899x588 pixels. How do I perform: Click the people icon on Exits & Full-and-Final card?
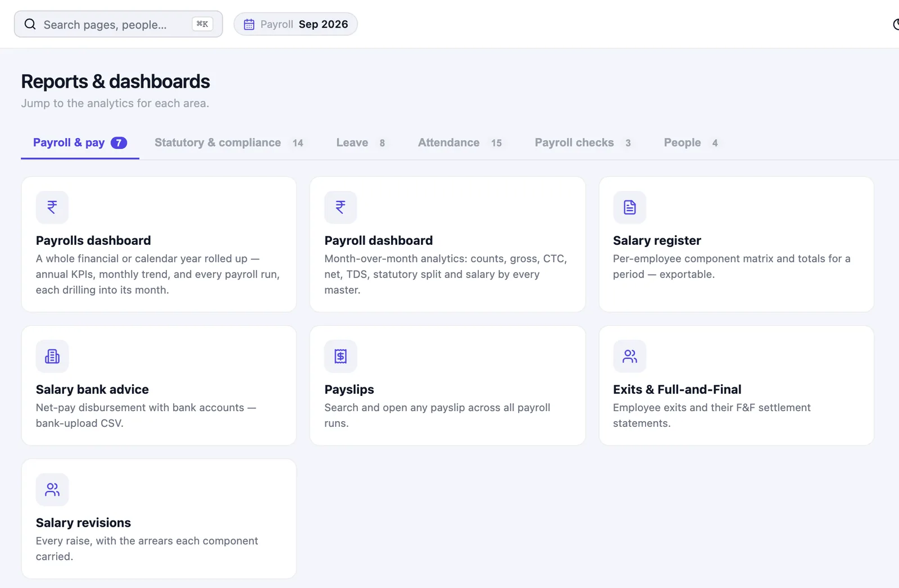pos(629,356)
